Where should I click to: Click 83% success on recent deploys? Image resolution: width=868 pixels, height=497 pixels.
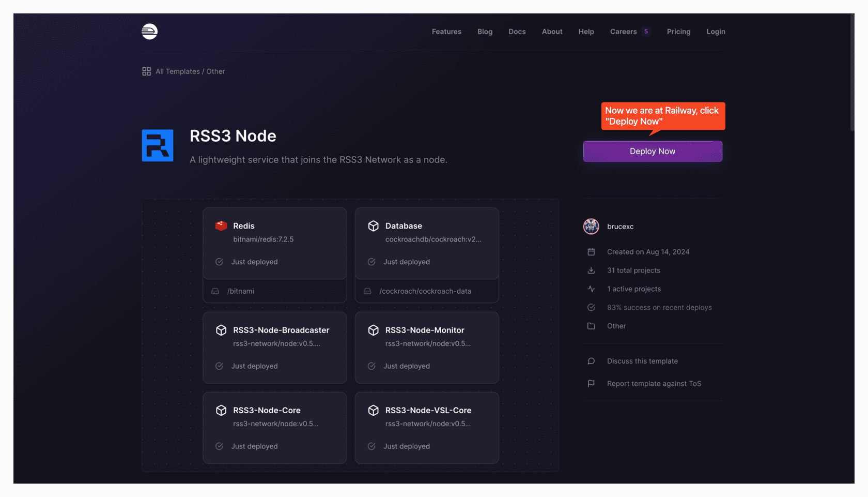point(659,307)
